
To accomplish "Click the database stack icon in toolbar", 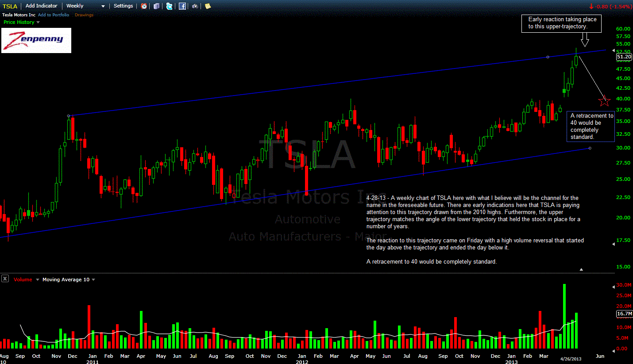I will (156, 6).
